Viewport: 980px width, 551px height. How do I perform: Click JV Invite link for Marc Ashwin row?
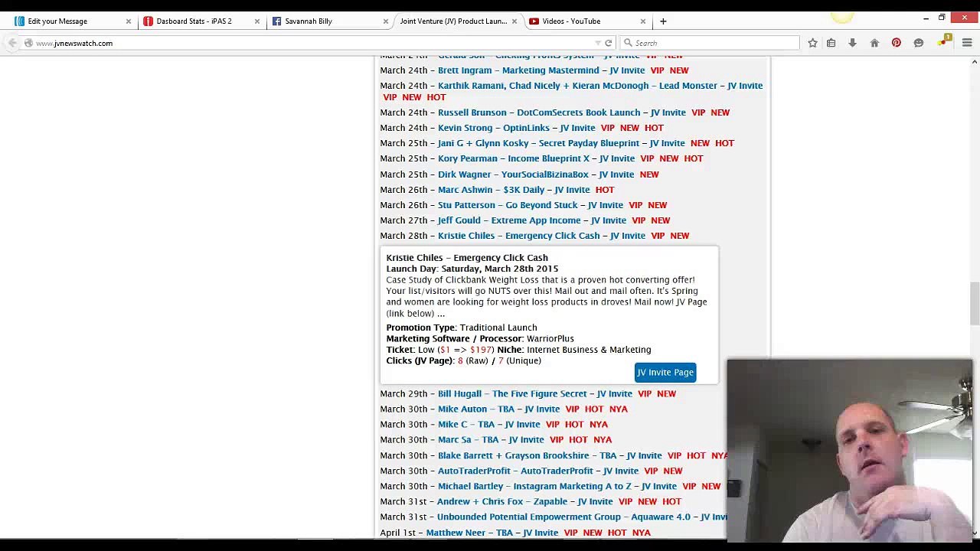572,190
